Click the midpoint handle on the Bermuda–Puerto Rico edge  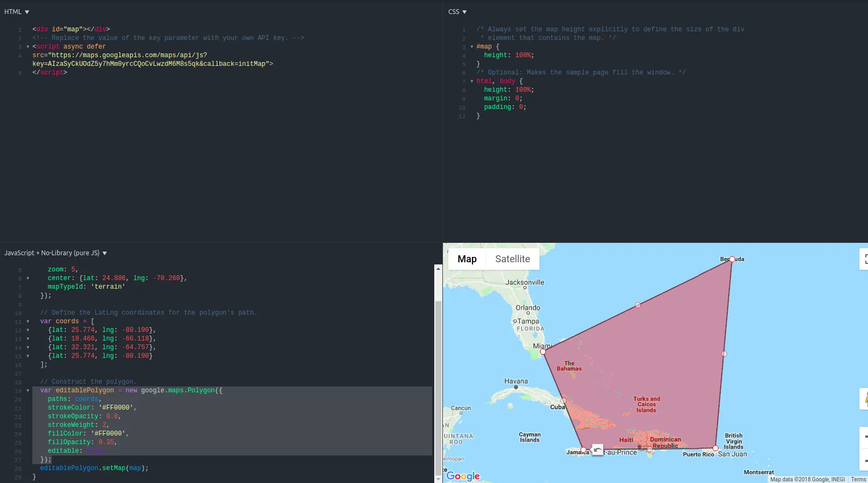[x=724, y=354]
